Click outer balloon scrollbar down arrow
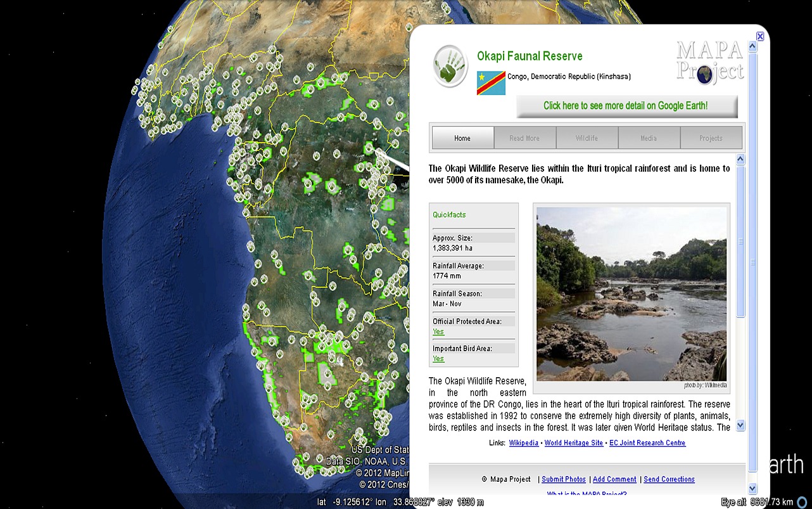Image resolution: width=812 pixels, height=509 pixels. pos(752,488)
